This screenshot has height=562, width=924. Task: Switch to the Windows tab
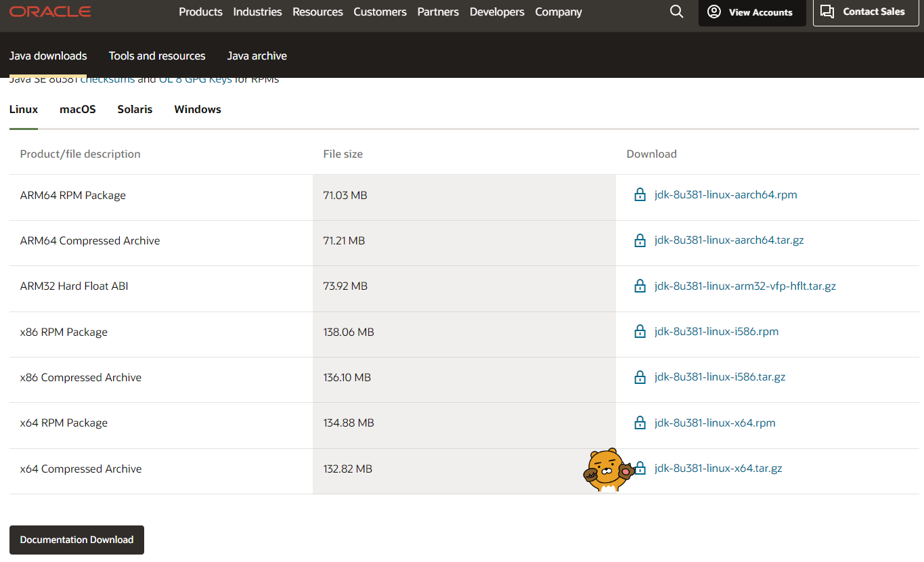(198, 109)
